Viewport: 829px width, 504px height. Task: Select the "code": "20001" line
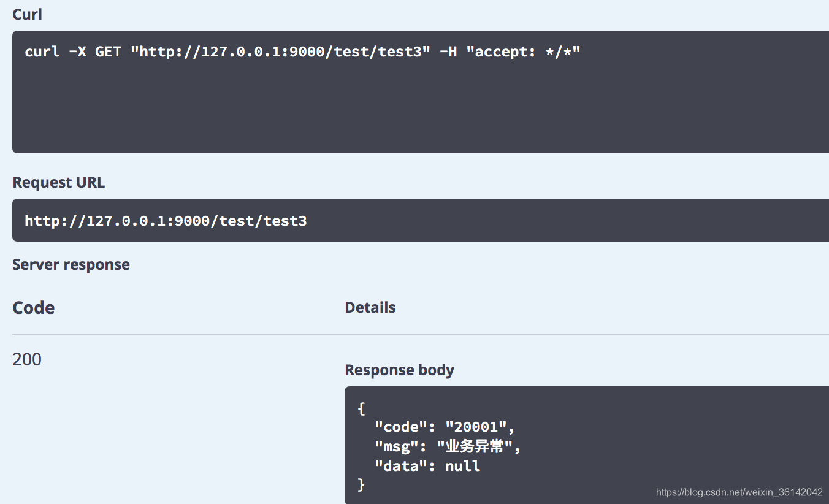click(x=445, y=427)
